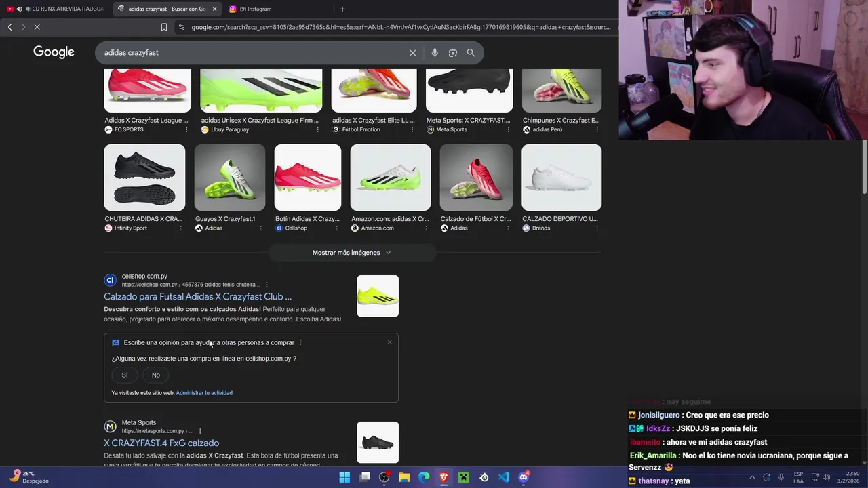
Task: Open the black CHUTEIRA ADIDAS X CRA image
Action: (x=144, y=178)
